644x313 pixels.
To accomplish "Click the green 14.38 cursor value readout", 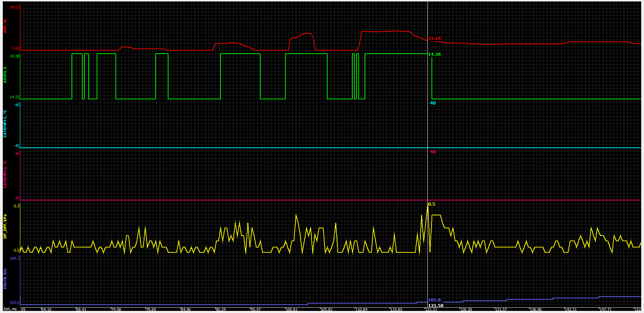I will click(x=434, y=54).
